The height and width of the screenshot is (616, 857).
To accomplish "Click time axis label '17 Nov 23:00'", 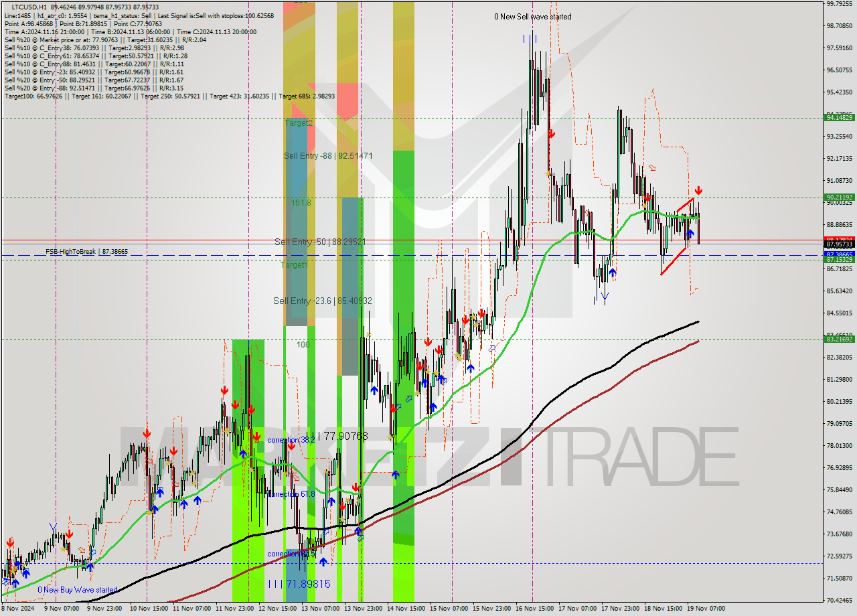I will (x=620, y=609).
